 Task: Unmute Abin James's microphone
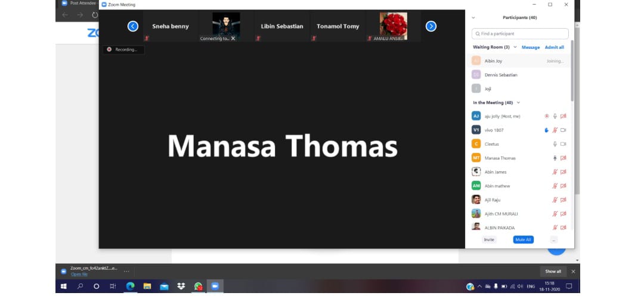[x=555, y=172]
